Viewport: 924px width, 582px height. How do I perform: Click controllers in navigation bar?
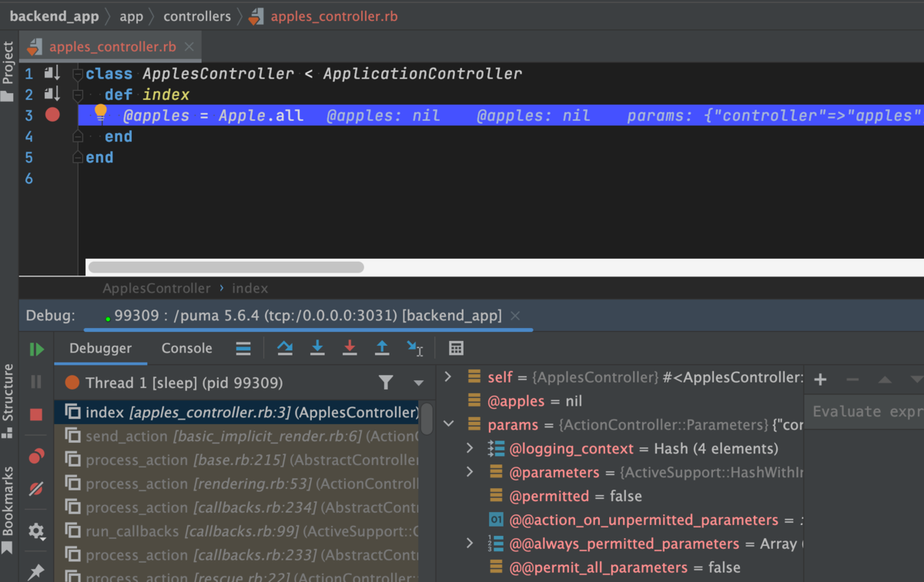click(x=197, y=16)
